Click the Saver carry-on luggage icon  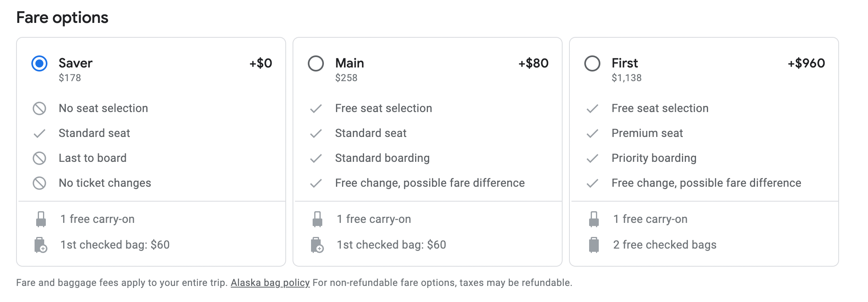41,219
